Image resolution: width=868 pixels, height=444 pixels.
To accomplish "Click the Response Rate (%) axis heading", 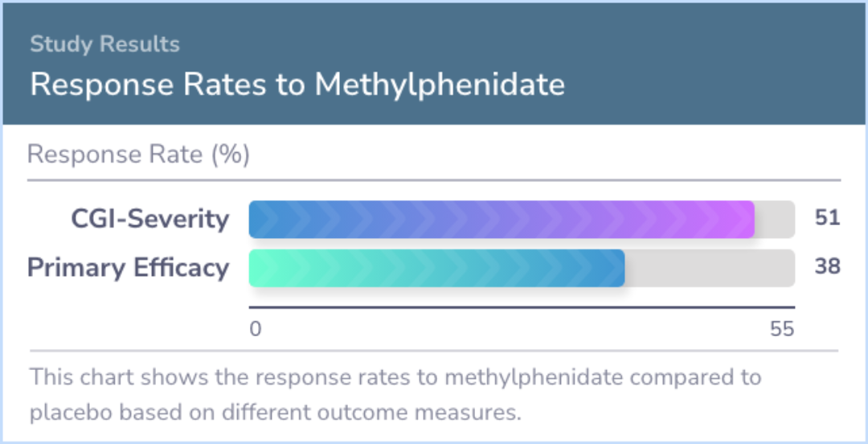I will (x=138, y=155).
